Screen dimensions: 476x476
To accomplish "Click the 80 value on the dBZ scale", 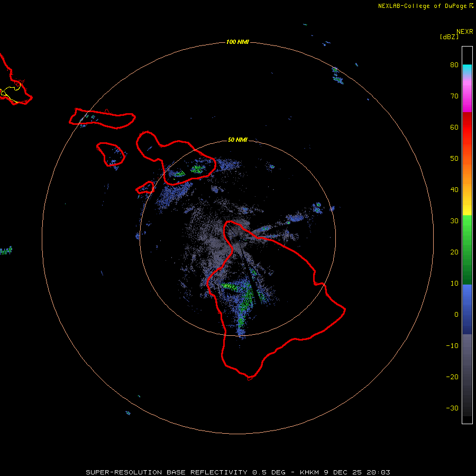I will coord(454,65).
